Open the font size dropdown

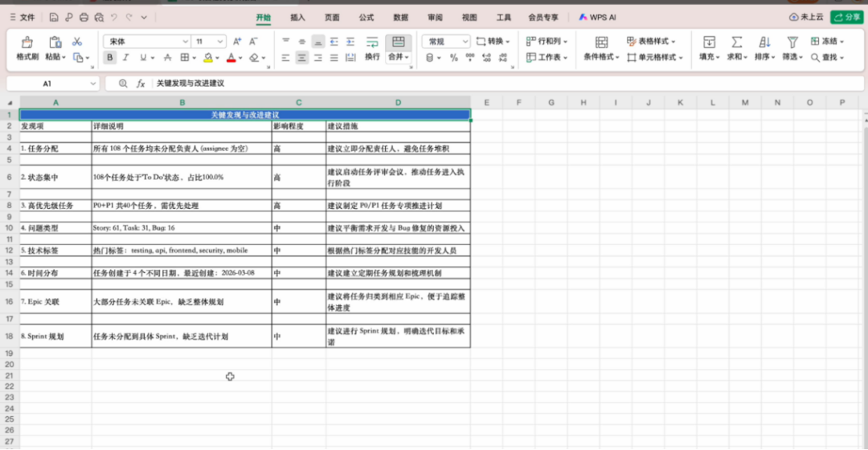pos(209,42)
